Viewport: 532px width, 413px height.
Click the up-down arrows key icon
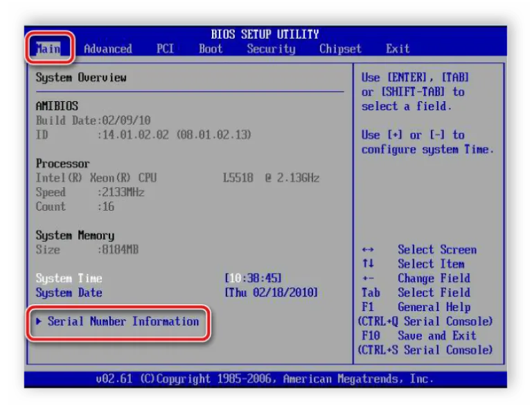pyautogui.click(x=368, y=263)
